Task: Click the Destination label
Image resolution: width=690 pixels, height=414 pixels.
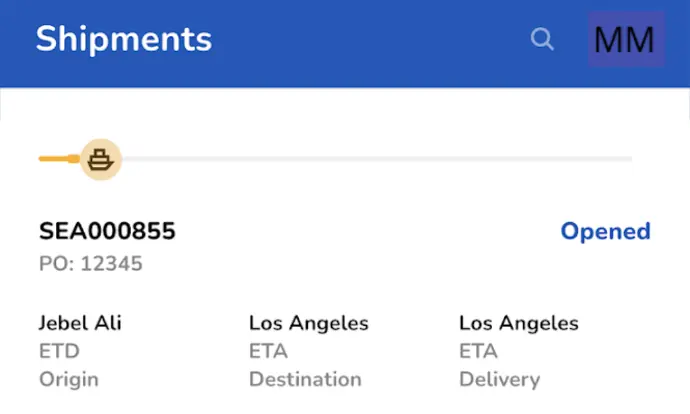Action: click(x=305, y=379)
